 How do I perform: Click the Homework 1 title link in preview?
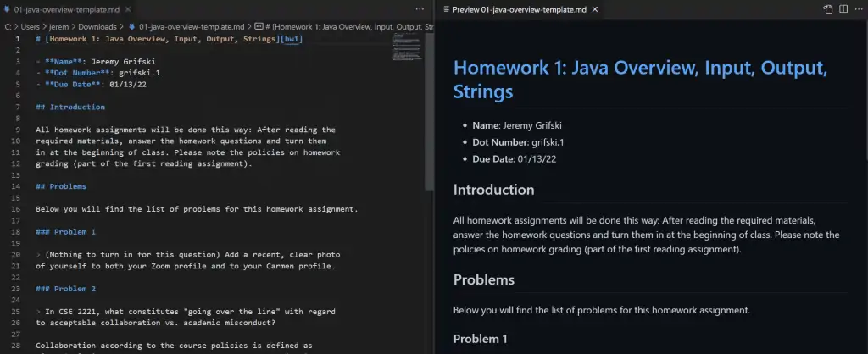[x=641, y=80]
